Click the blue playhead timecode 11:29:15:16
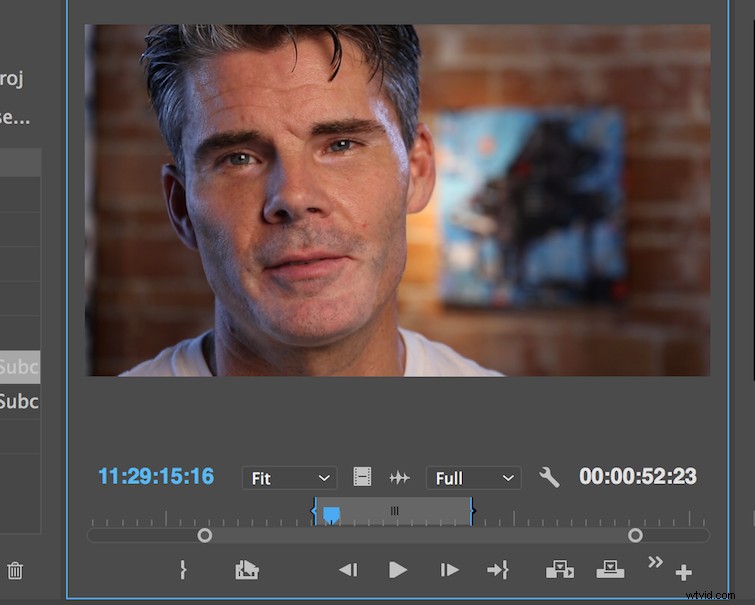Image resolution: width=755 pixels, height=605 pixels. 156,476
